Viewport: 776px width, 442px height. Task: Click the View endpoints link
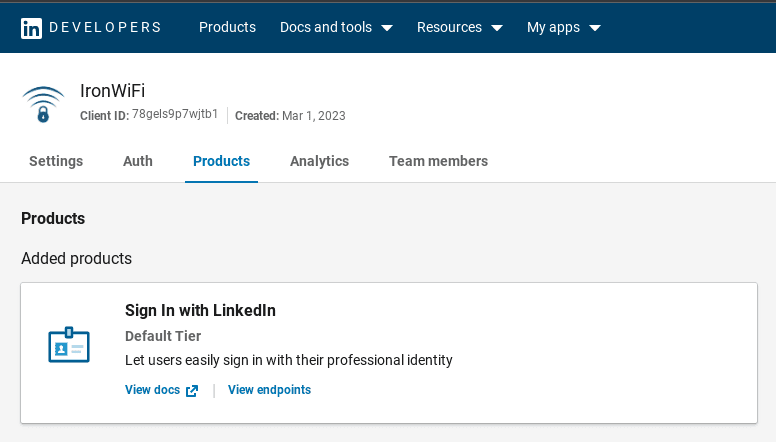click(269, 390)
